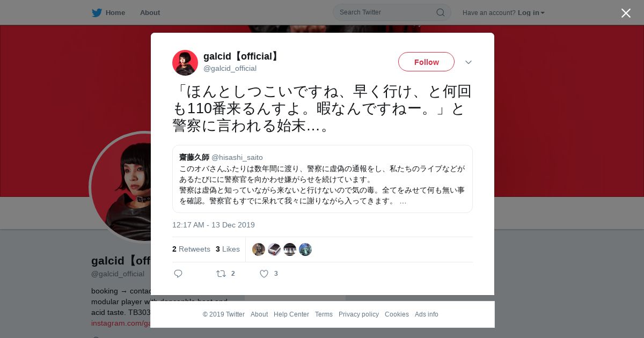View the 2 Retweets list

coord(191,249)
